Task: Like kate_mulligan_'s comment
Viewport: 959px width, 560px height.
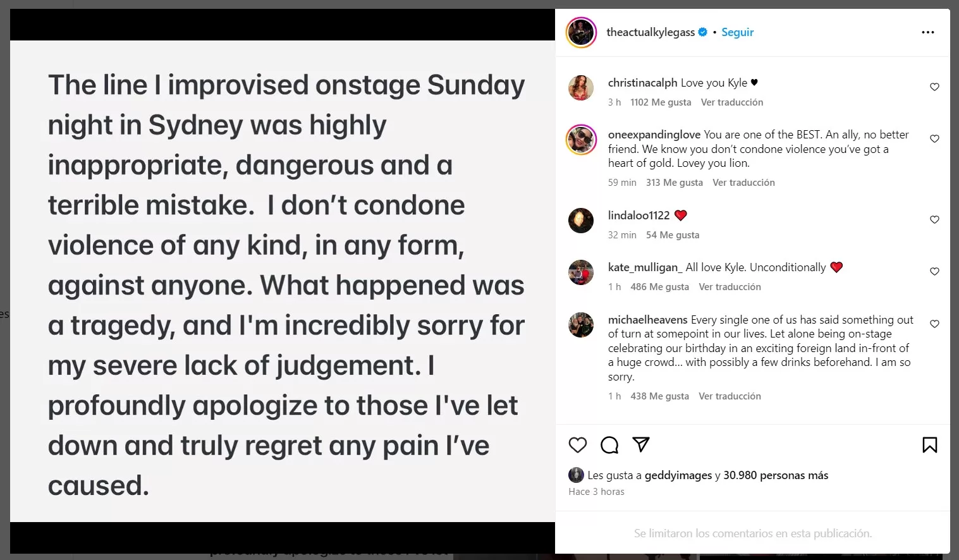Action: coord(934,271)
